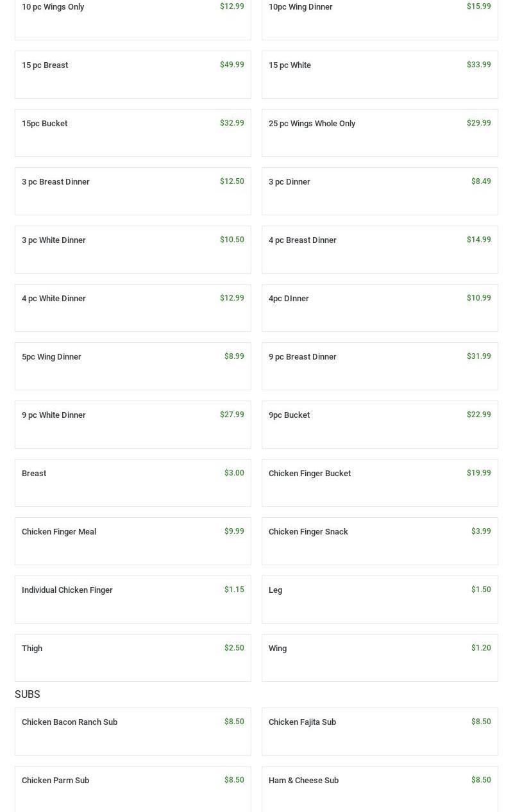Select the 10 pc Wings Only item

pos(133,16)
